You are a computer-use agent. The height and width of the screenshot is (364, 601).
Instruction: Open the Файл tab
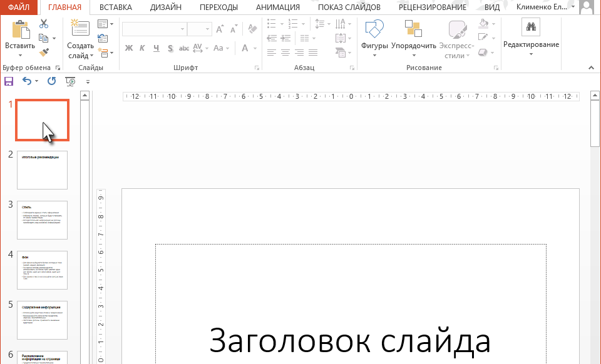coord(19,8)
